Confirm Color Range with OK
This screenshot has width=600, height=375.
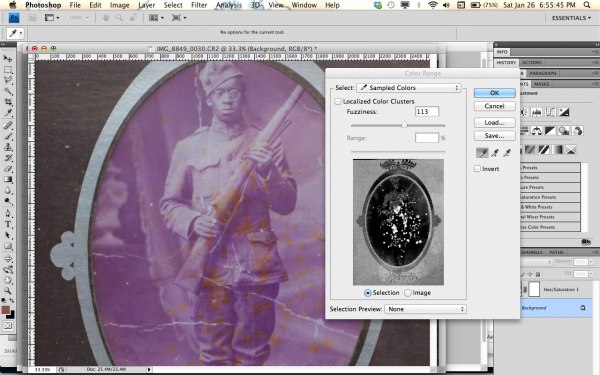tap(494, 93)
